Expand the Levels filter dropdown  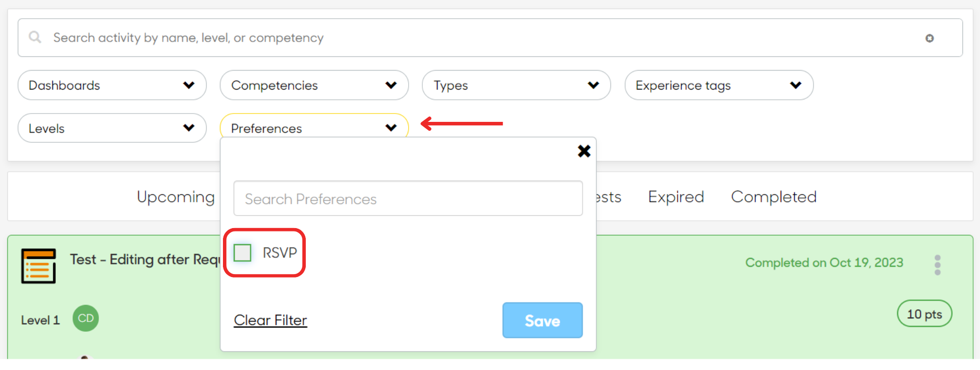(x=112, y=128)
